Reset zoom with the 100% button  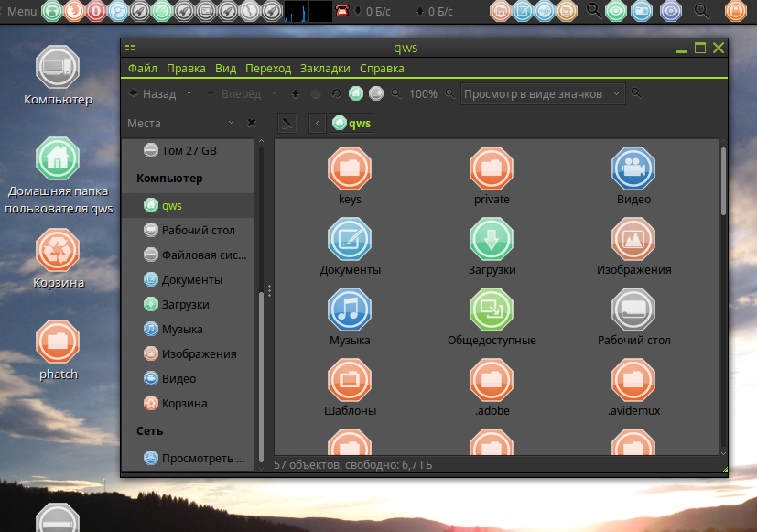coord(424,93)
